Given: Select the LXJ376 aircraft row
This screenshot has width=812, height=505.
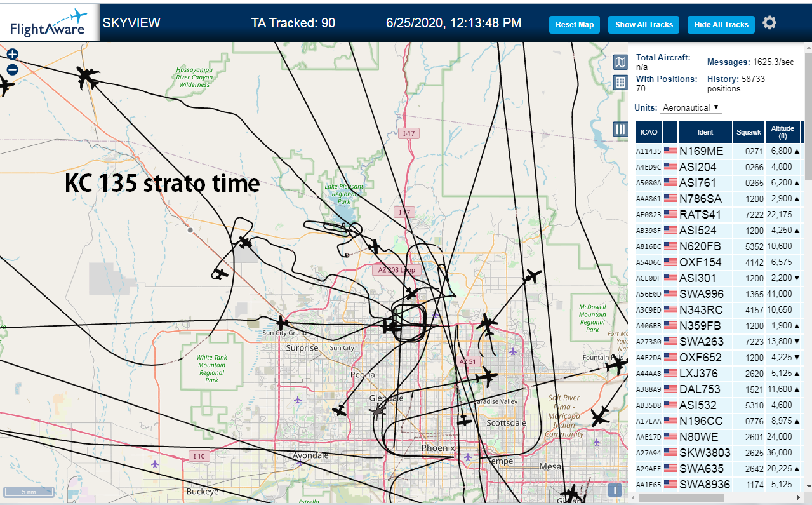Looking at the screenshot, I should point(718,374).
